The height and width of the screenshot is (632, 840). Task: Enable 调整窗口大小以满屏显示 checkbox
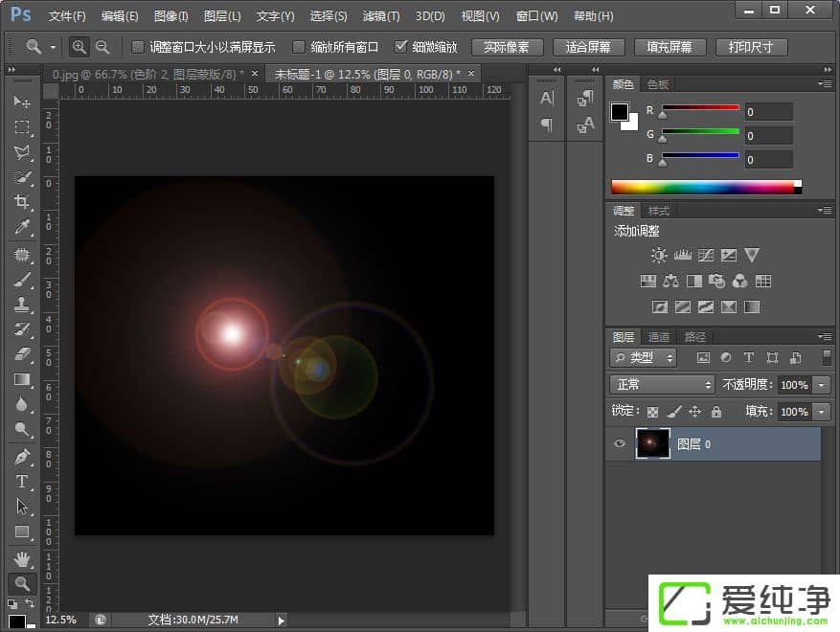click(x=138, y=47)
